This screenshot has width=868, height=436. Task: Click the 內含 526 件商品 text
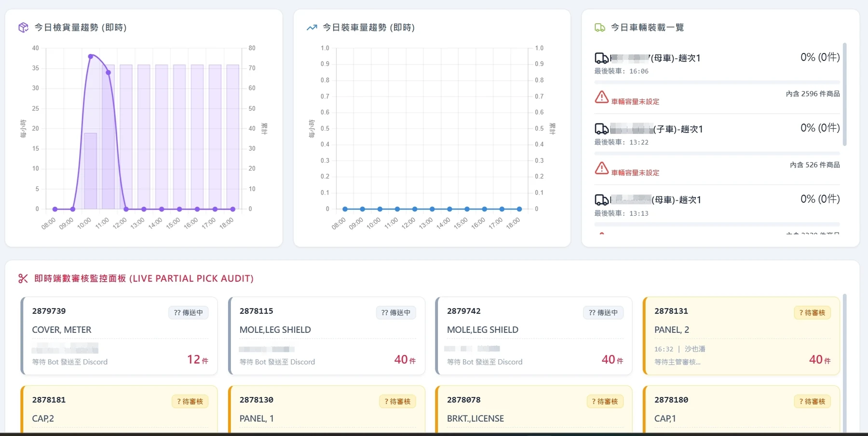coord(814,165)
